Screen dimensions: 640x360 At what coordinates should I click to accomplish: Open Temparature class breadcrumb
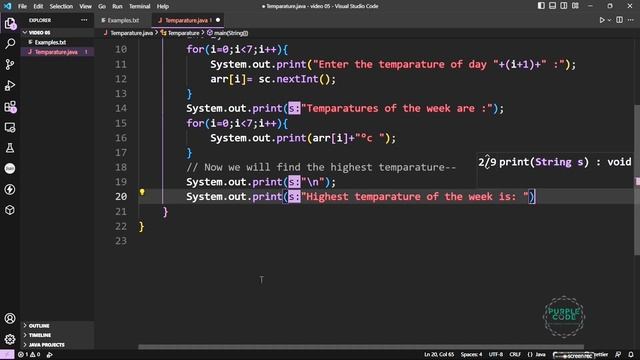coord(180,33)
